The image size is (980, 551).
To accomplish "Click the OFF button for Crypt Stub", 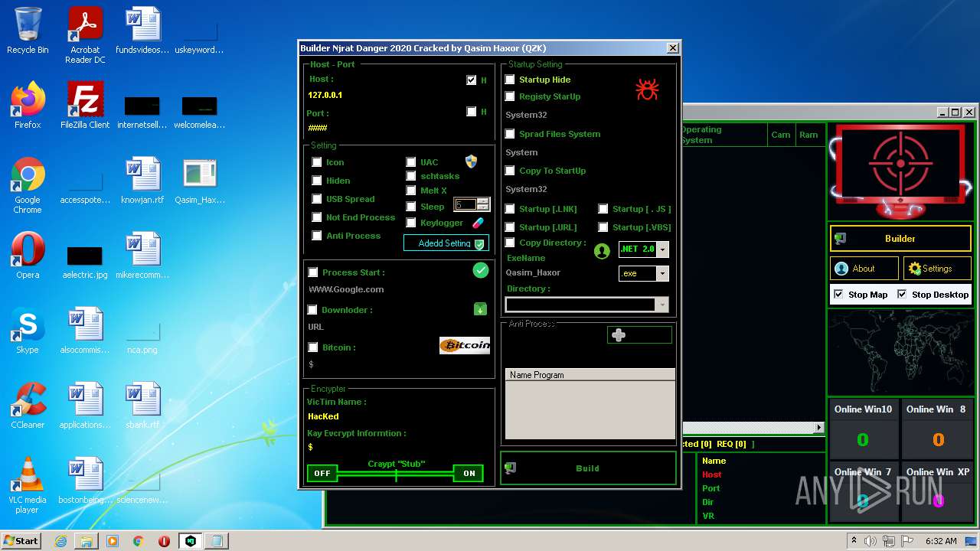I will click(x=322, y=473).
